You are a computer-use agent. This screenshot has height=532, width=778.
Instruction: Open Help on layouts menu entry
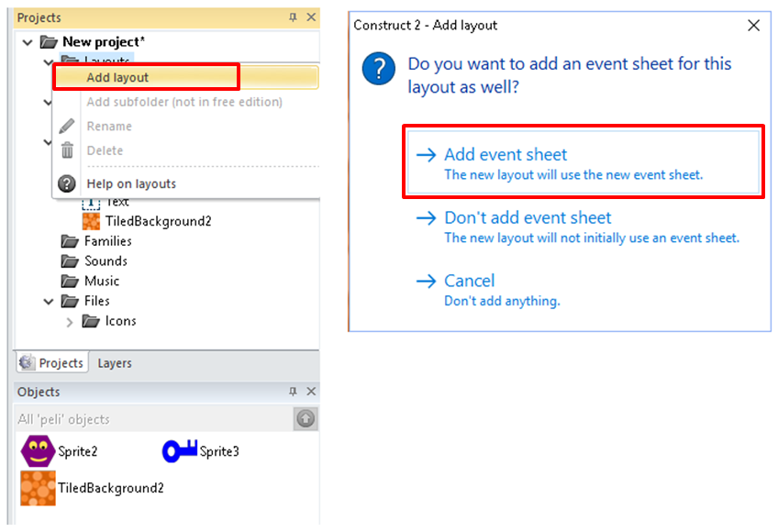pyautogui.click(x=130, y=183)
